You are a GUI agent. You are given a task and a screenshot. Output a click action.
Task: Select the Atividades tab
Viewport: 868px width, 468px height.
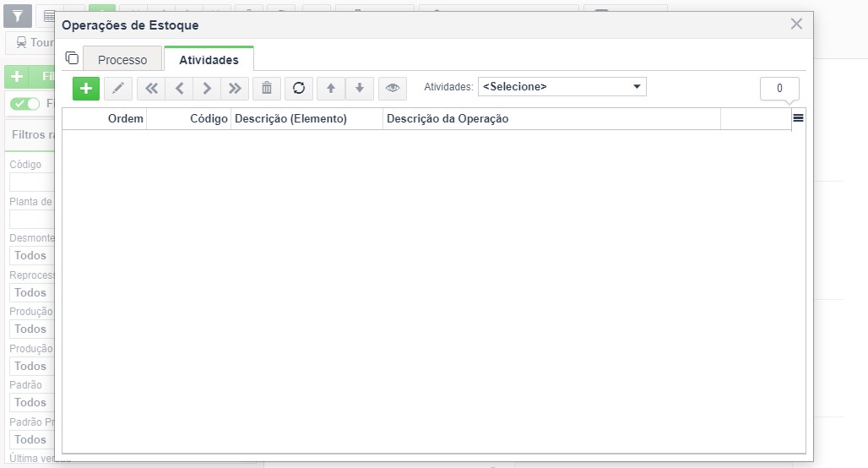click(209, 59)
